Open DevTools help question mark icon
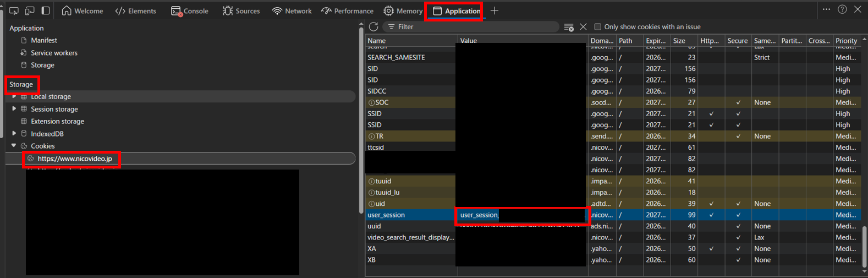This screenshot has width=868, height=278. coord(842,9)
